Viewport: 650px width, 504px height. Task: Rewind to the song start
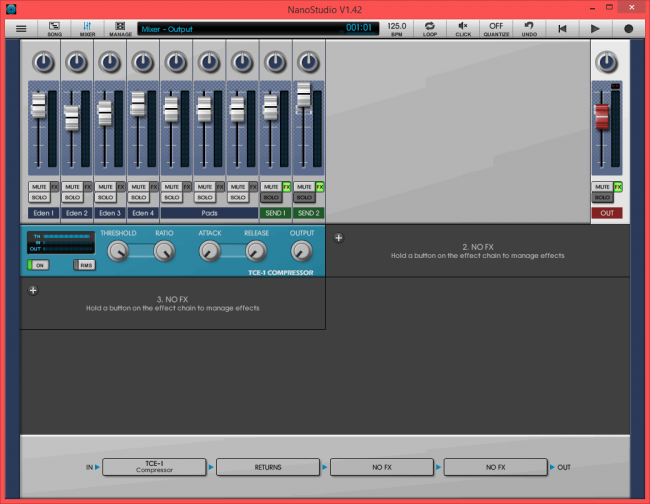click(563, 28)
